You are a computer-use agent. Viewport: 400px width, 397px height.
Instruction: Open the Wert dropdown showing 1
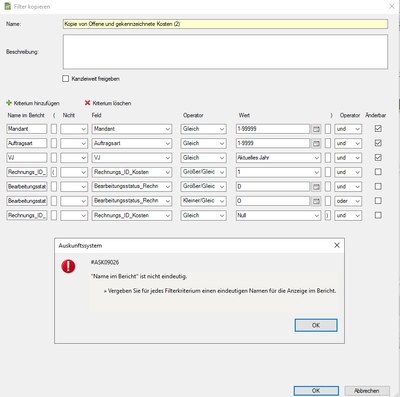(x=278, y=172)
